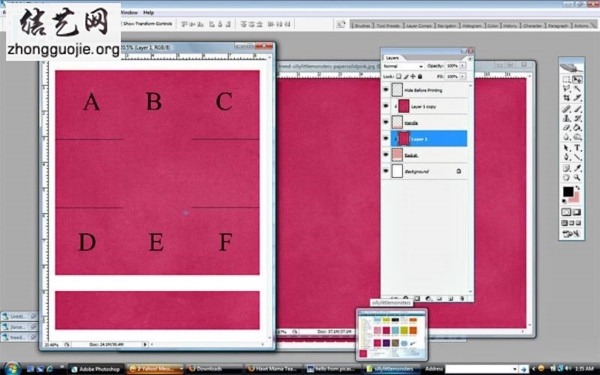Select the Rectangular Marquee tool

coord(566,80)
